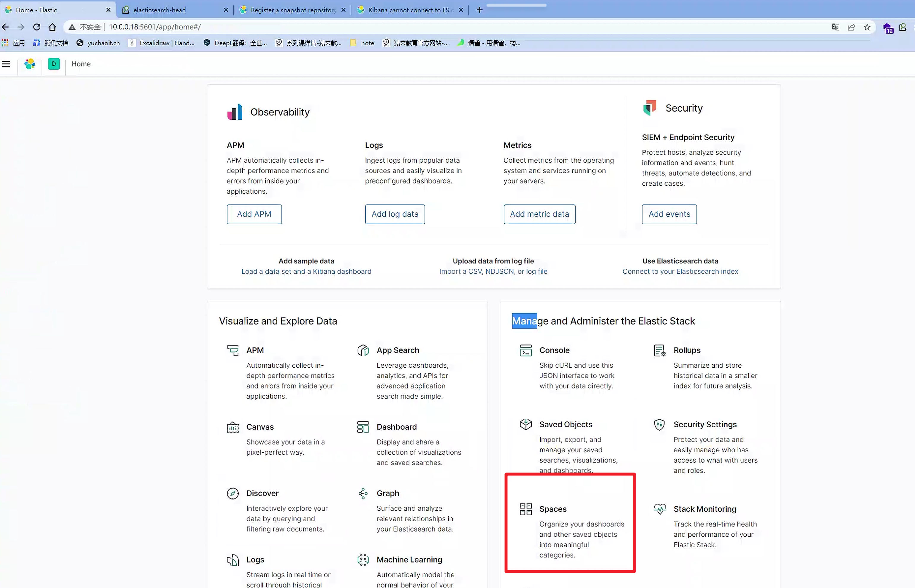Viewport: 915px width, 588px height.
Task: Click the Stack Monitoring heartbeat icon
Action: pyautogui.click(x=660, y=509)
